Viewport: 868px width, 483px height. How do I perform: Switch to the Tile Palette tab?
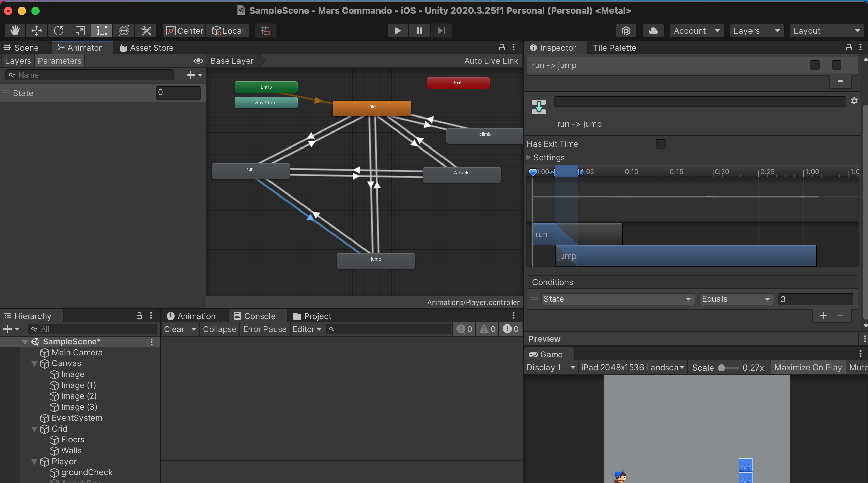614,48
